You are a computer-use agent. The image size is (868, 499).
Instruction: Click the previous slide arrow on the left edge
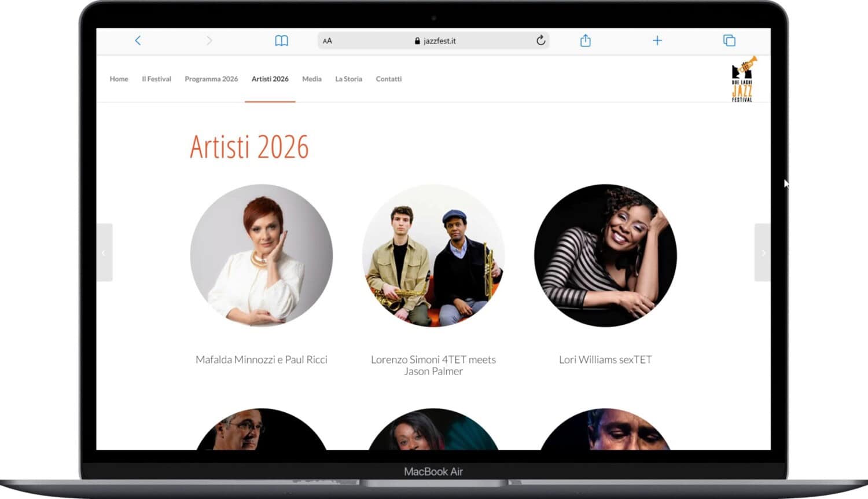(x=104, y=252)
